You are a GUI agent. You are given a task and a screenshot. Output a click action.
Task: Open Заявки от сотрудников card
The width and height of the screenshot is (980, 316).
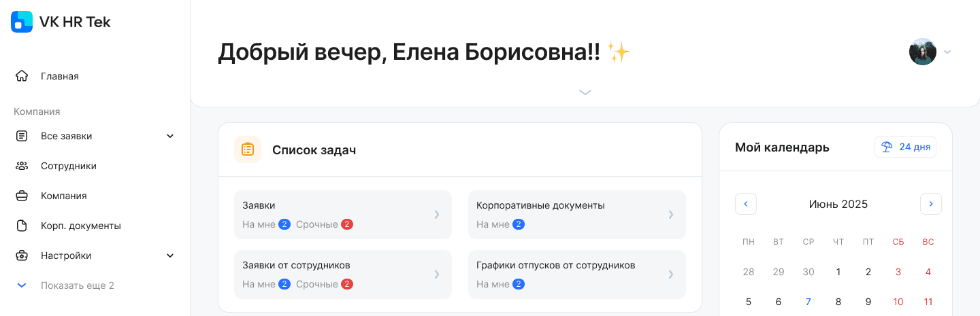343,275
